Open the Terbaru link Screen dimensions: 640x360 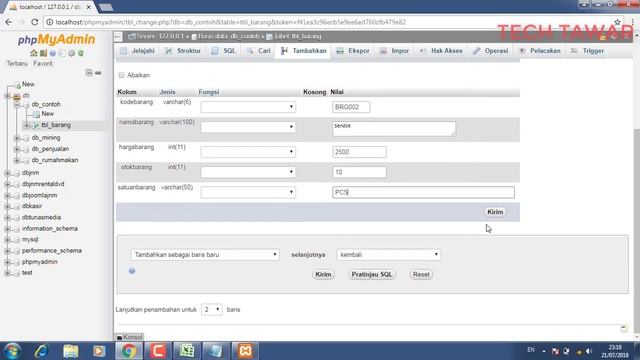click(17, 63)
